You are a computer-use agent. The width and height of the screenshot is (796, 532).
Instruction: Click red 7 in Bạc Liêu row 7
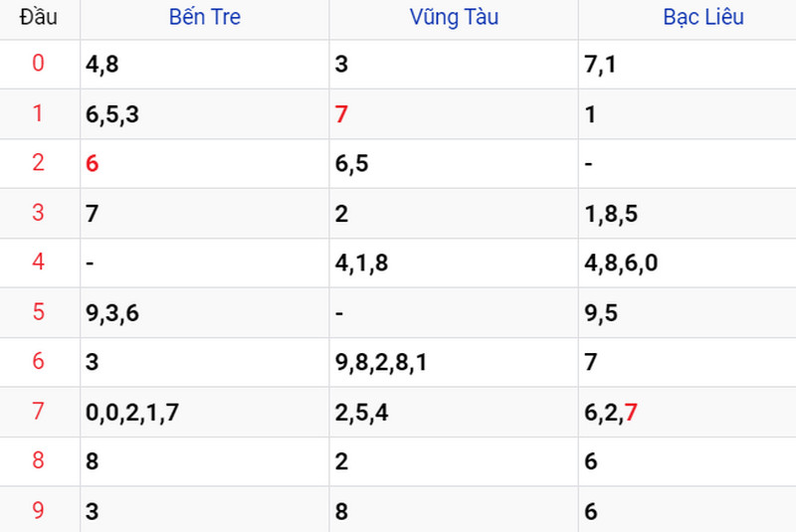pyautogui.click(x=631, y=413)
